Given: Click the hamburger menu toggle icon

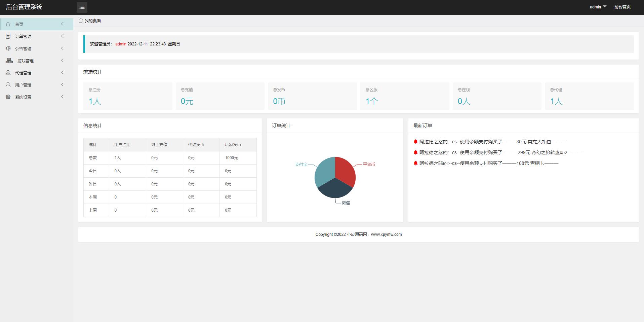Looking at the screenshot, I should pos(82,7).
